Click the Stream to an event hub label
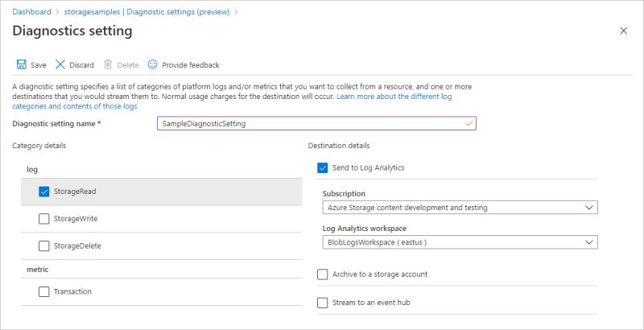 click(371, 303)
